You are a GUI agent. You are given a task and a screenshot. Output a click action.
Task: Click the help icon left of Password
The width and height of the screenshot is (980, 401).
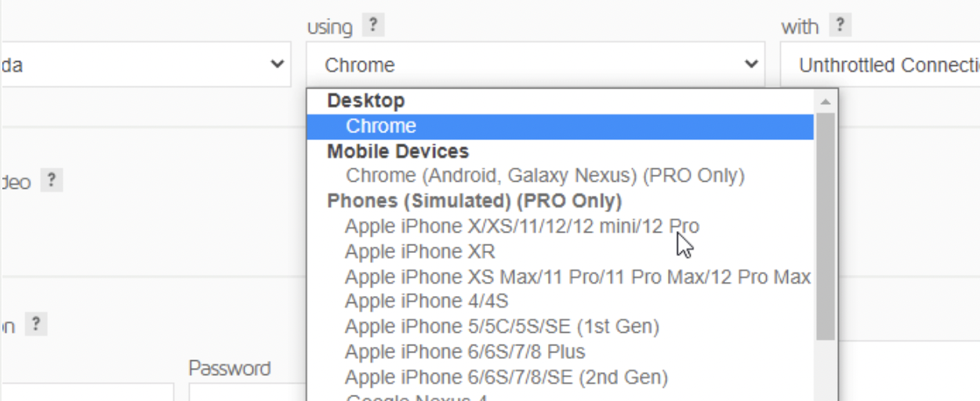click(x=36, y=323)
